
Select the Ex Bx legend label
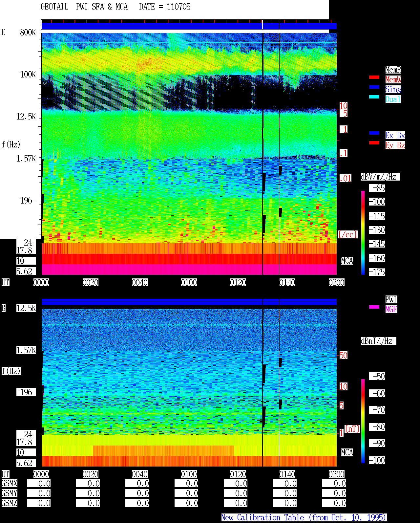(395, 135)
